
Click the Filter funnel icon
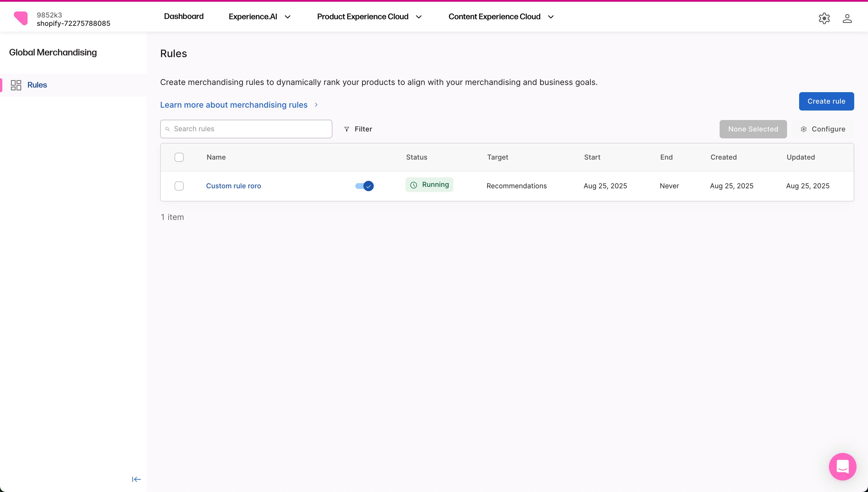347,129
